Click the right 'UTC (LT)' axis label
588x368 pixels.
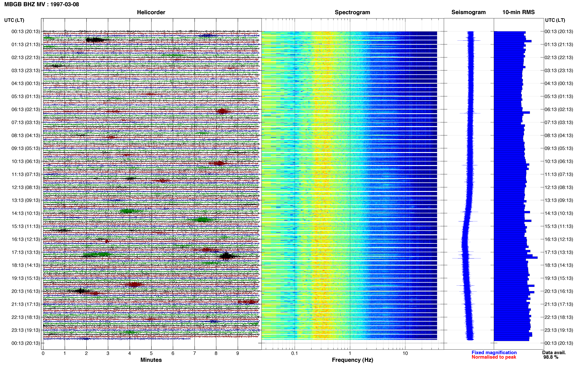[x=555, y=20]
